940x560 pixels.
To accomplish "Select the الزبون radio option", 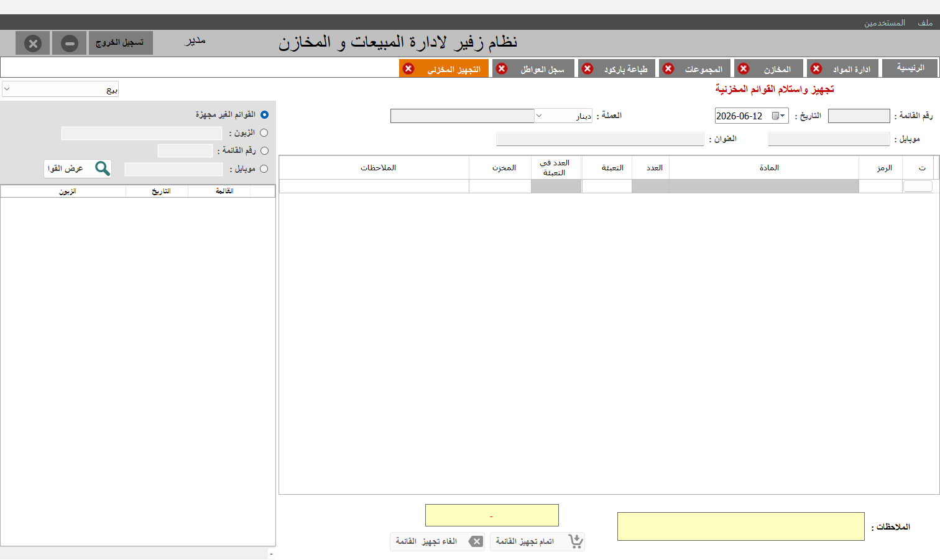I will click(x=264, y=132).
